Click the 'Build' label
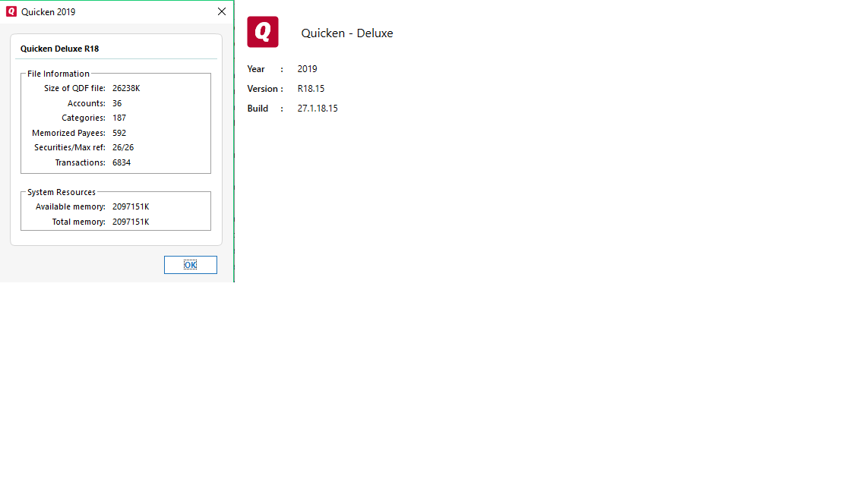The image size is (847, 504). (x=258, y=109)
